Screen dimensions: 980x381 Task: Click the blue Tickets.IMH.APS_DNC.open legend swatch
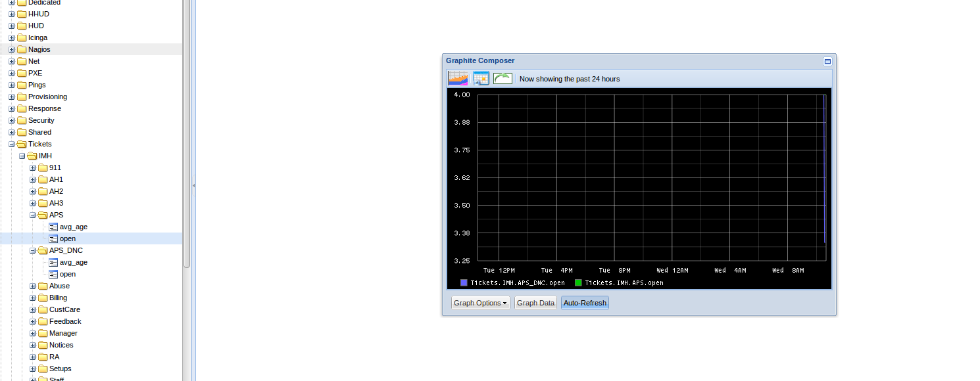coord(464,282)
